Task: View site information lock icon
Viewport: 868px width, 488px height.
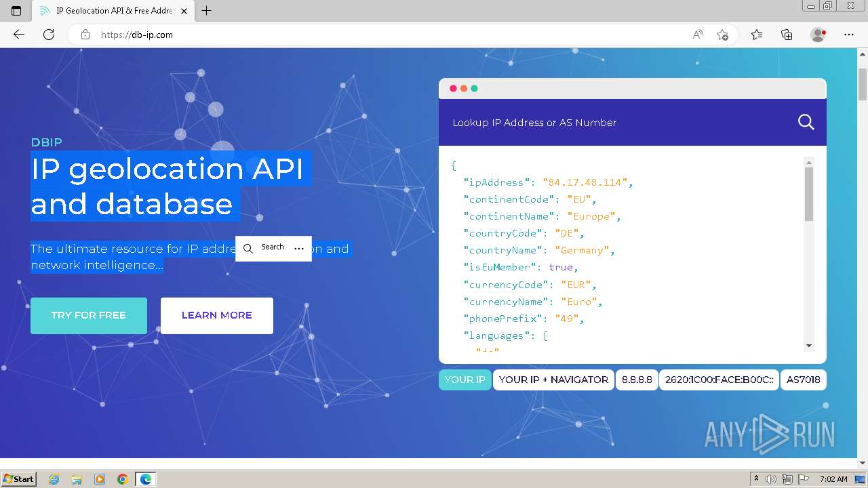Action: 85,35
